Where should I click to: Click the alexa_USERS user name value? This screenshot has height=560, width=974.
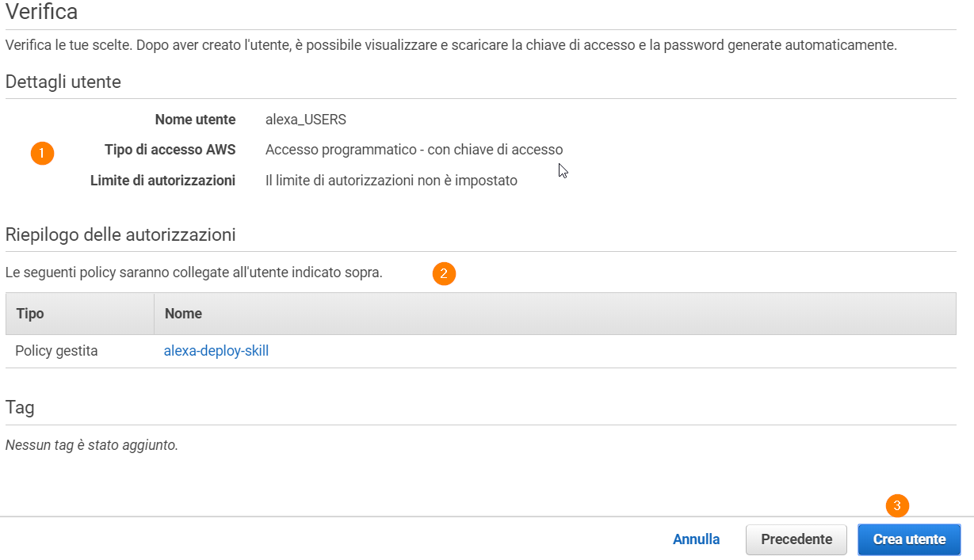click(x=306, y=120)
